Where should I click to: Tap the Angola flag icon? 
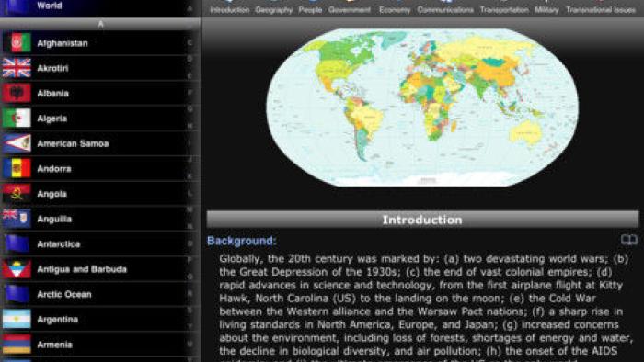tap(17, 194)
